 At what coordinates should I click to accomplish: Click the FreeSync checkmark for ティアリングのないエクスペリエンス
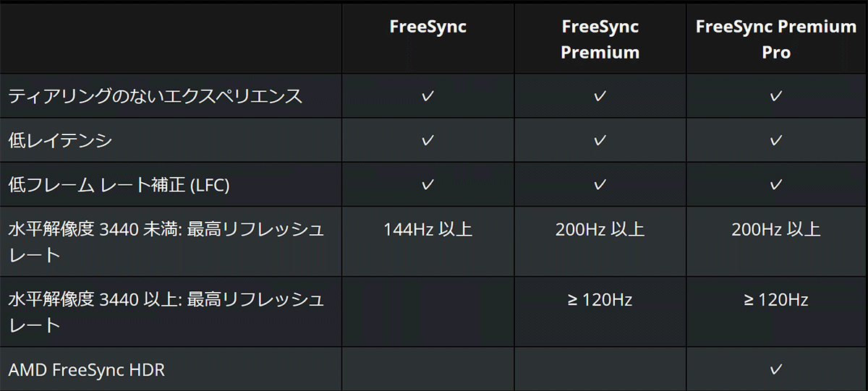pyautogui.click(x=427, y=96)
